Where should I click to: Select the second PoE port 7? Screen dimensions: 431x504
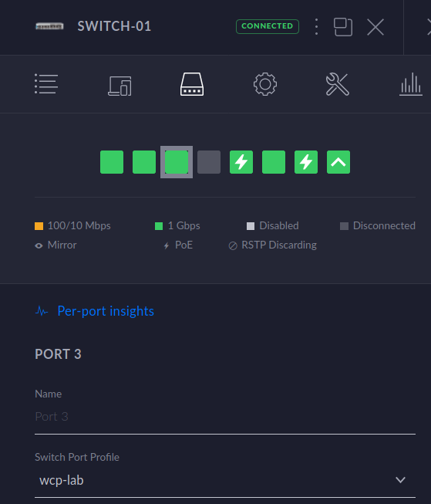(x=306, y=162)
